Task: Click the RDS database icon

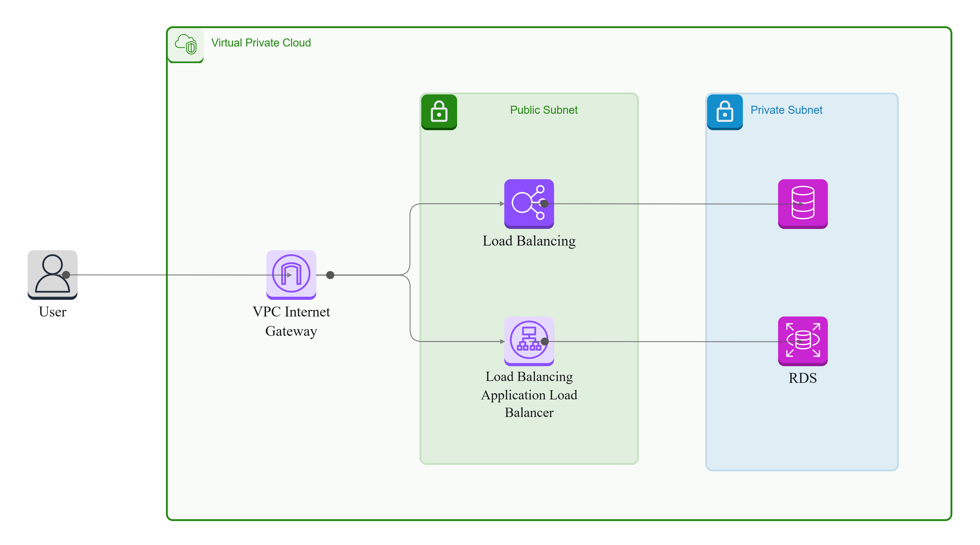Action: tap(803, 341)
